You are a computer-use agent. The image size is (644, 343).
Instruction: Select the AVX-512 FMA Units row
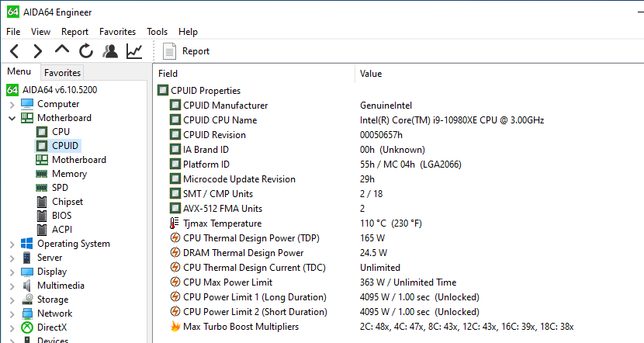click(x=223, y=209)
